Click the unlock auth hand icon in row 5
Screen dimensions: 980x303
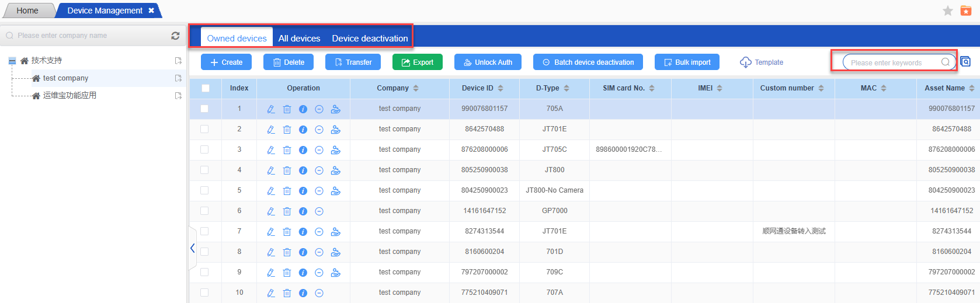coord(335,191)
